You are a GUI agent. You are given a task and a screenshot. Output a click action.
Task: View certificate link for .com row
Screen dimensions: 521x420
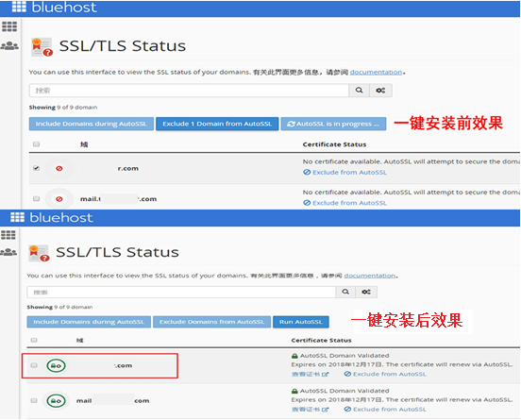point(310,374)
